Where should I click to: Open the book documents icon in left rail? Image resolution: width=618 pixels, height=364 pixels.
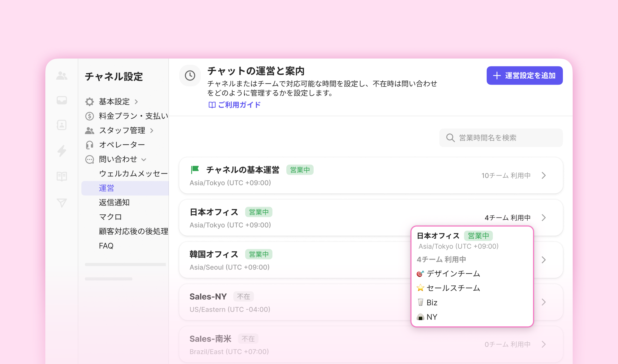pos(62,177)
